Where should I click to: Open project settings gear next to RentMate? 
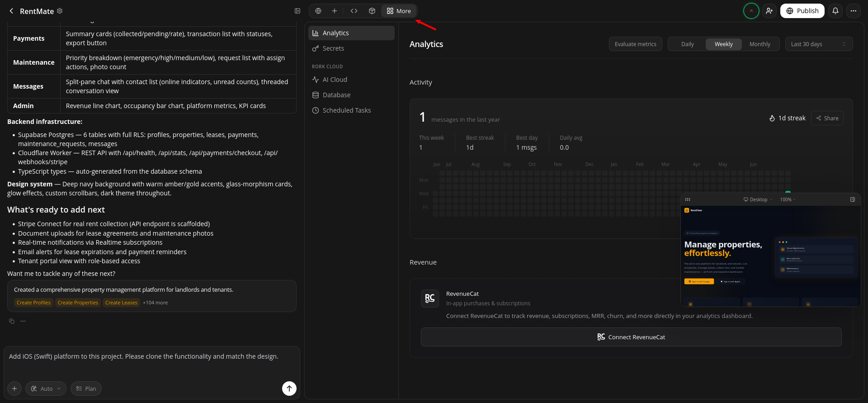point(60,11)
